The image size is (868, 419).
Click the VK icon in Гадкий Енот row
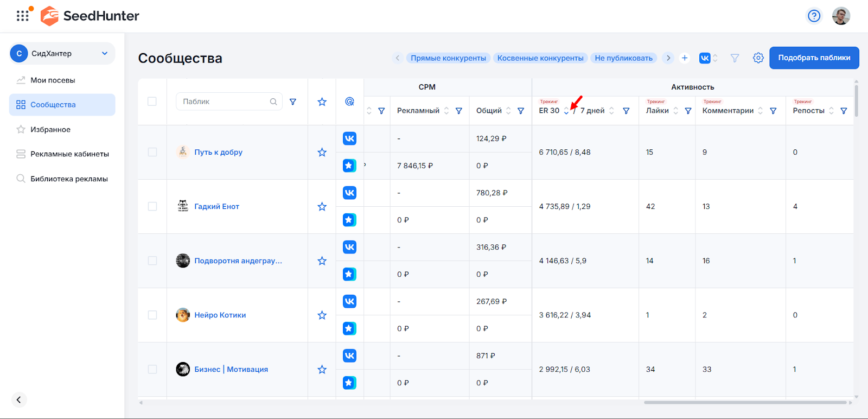coord(349,193)
